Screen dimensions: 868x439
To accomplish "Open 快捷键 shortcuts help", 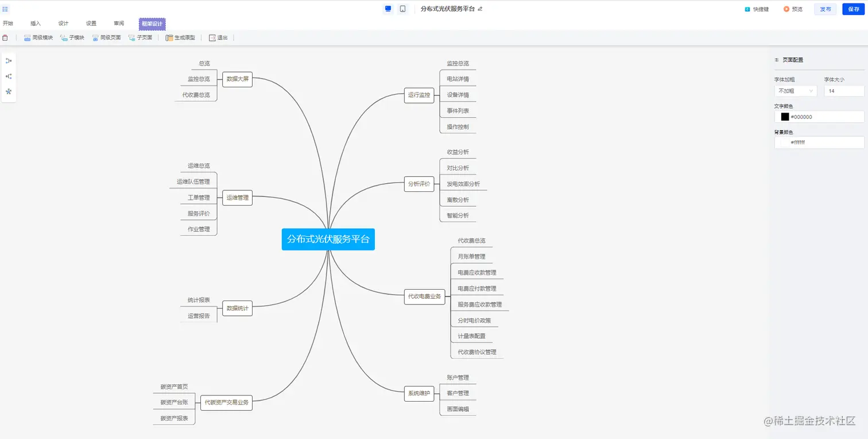I will coord(757,9).
